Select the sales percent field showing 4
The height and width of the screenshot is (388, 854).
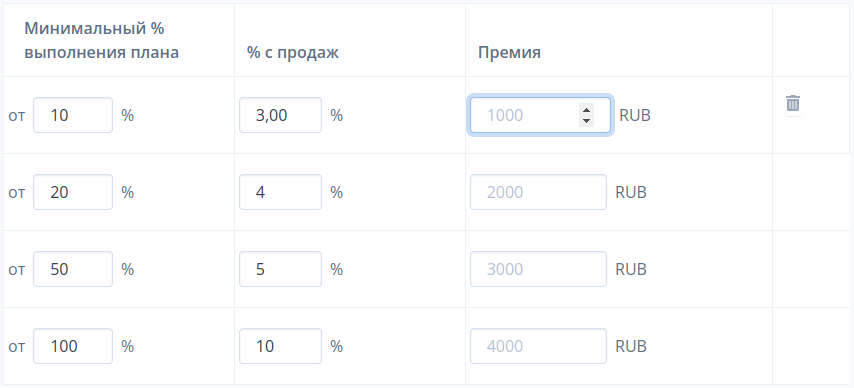point(280,192)
